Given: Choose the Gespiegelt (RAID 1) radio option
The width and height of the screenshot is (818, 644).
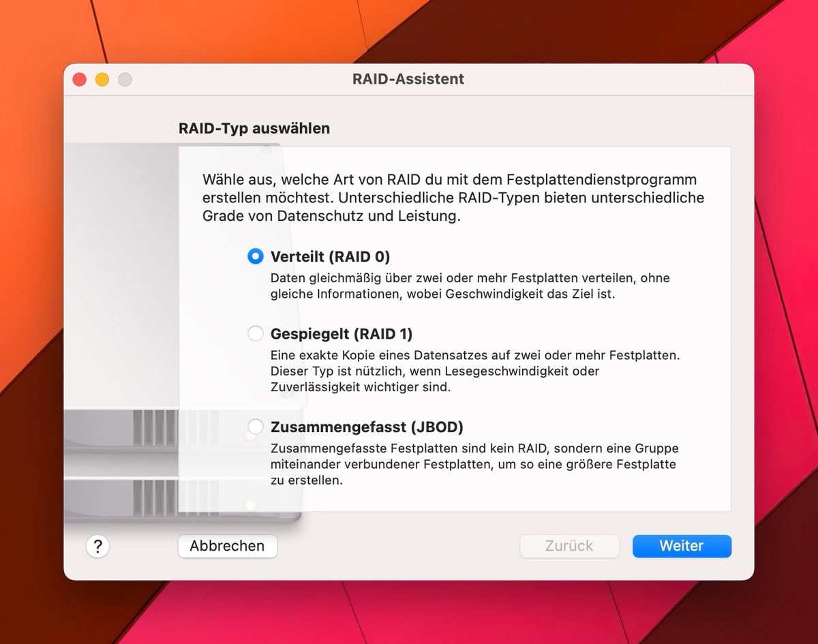Looking at the screenshot, I should click(x=255, y=333).
